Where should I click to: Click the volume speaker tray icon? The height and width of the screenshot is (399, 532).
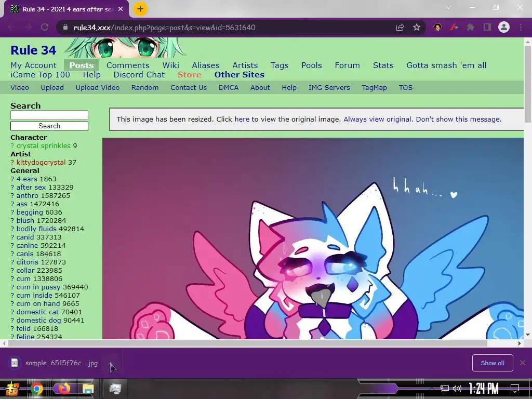pyautogui.click(x=457, y=389)
